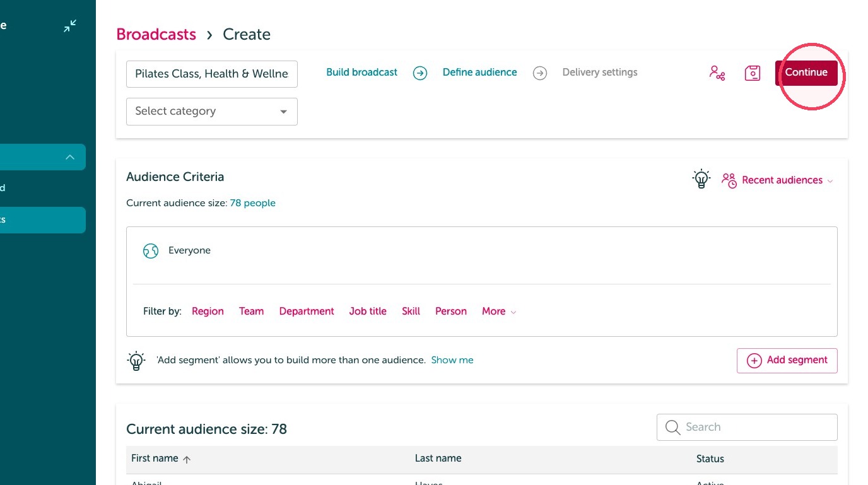
Task: Filter audience by Skill
Action: (411, 312)
